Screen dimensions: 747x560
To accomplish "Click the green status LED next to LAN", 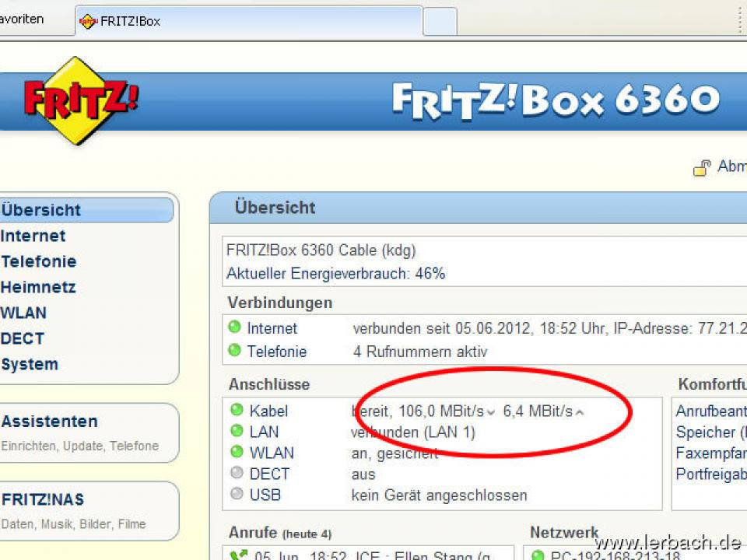I will coord(237,430).
